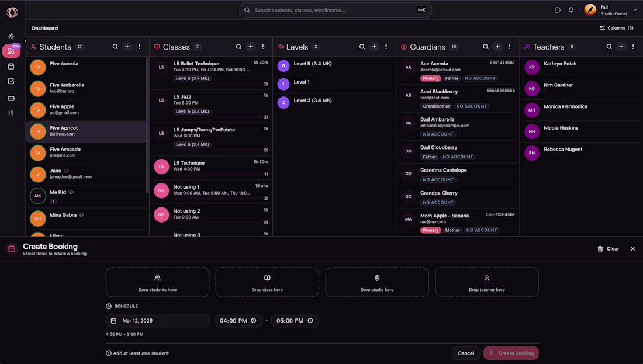643x364 pixels.
Task: Open the app logo in the sidebar
Action: pyautogui.click(x=12, y=12)
